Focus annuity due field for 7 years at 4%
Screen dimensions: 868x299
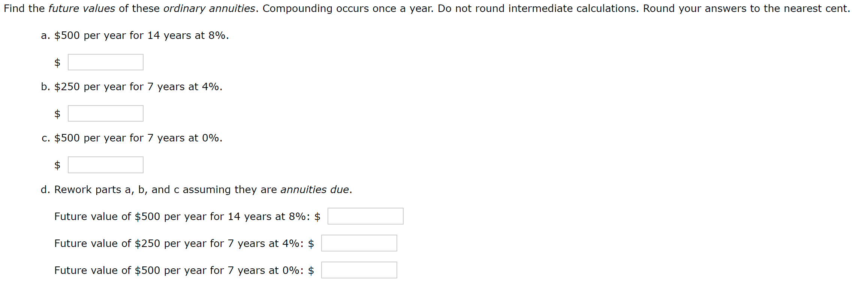pos(359,243)
